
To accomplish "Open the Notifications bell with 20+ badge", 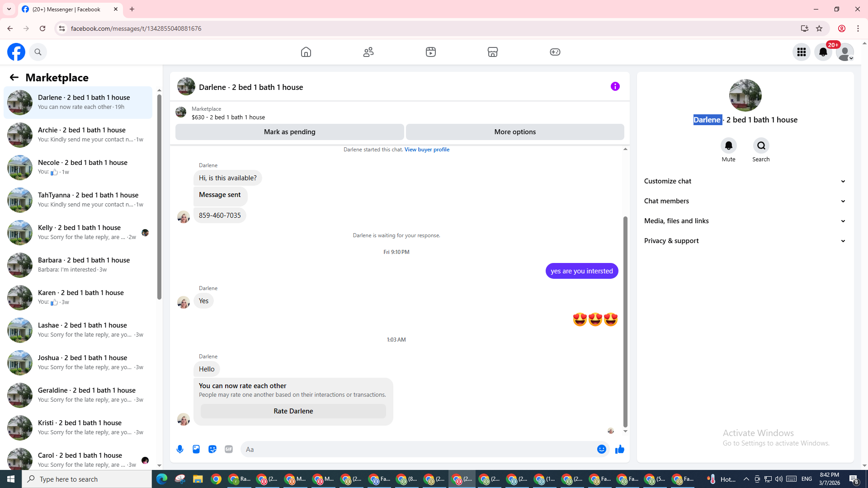I will pyautogui.click(x=823, y=52).
